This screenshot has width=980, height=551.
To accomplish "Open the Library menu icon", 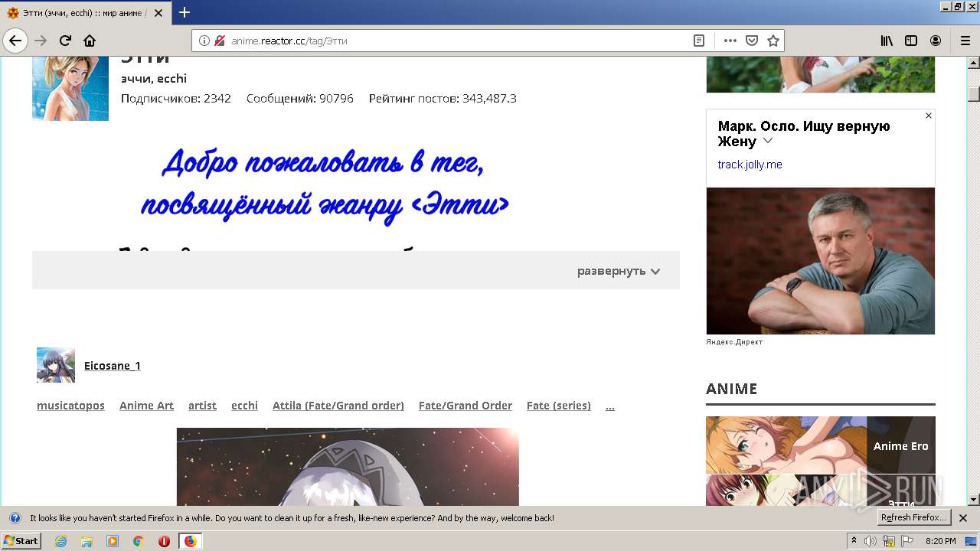I will click(x=887, y=41).
